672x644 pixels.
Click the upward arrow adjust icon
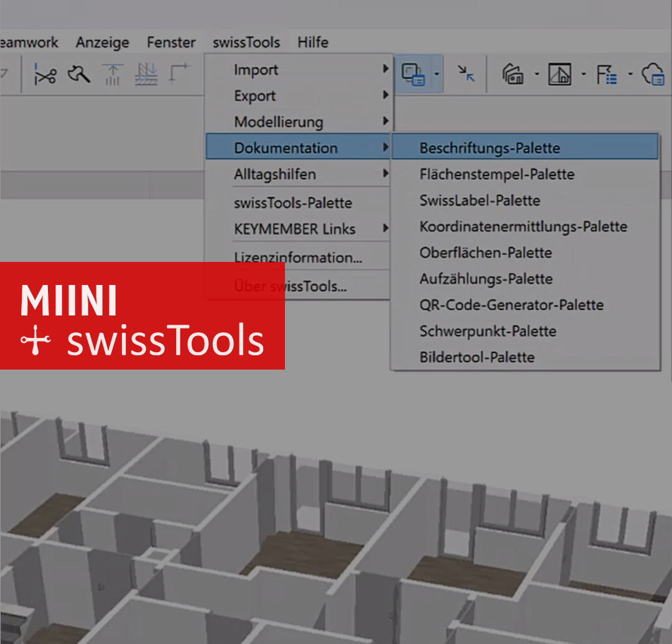tap(112, 74)
